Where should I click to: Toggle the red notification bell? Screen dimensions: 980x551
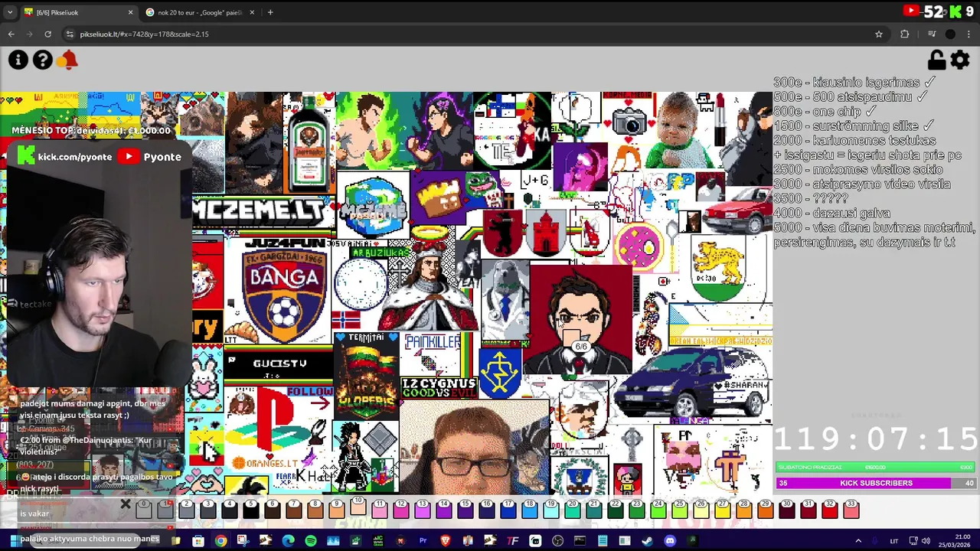[x=68, y=60]
